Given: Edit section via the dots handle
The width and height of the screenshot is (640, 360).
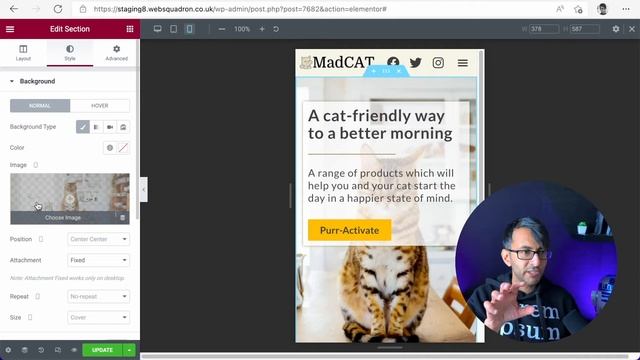Looking at the screenshot, I should [x=386, y=71].
